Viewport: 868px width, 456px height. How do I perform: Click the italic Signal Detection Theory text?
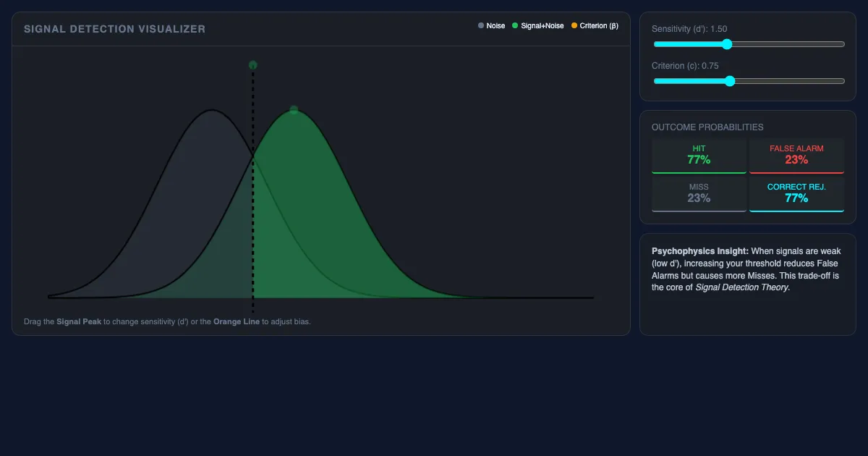coord(742,287)
